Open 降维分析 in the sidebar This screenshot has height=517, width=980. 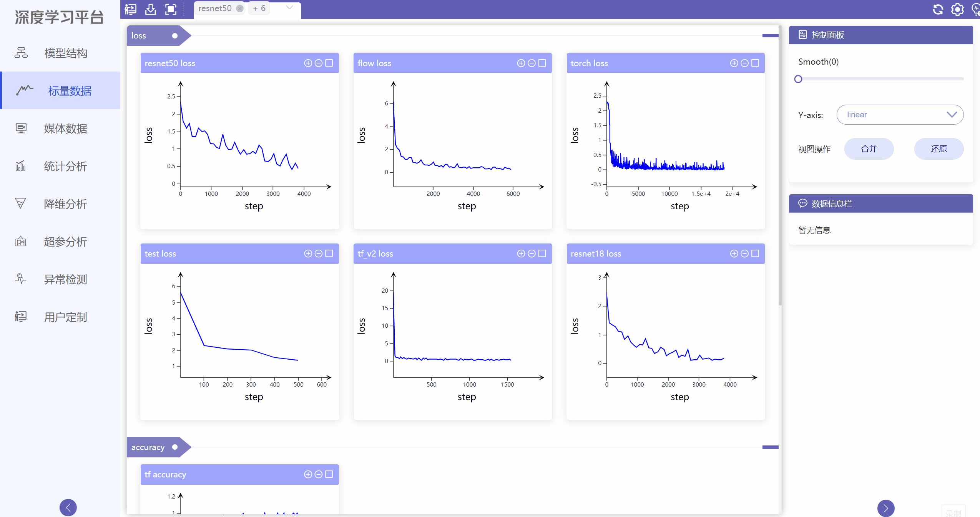tap(60, 204)
